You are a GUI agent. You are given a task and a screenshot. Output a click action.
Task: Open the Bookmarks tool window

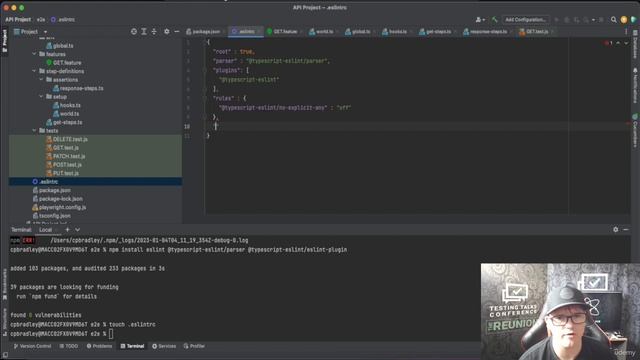tap(4, 284)
